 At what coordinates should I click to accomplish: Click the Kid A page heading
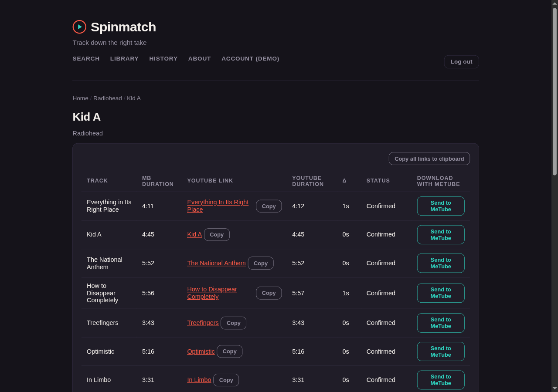coord(86,117)
